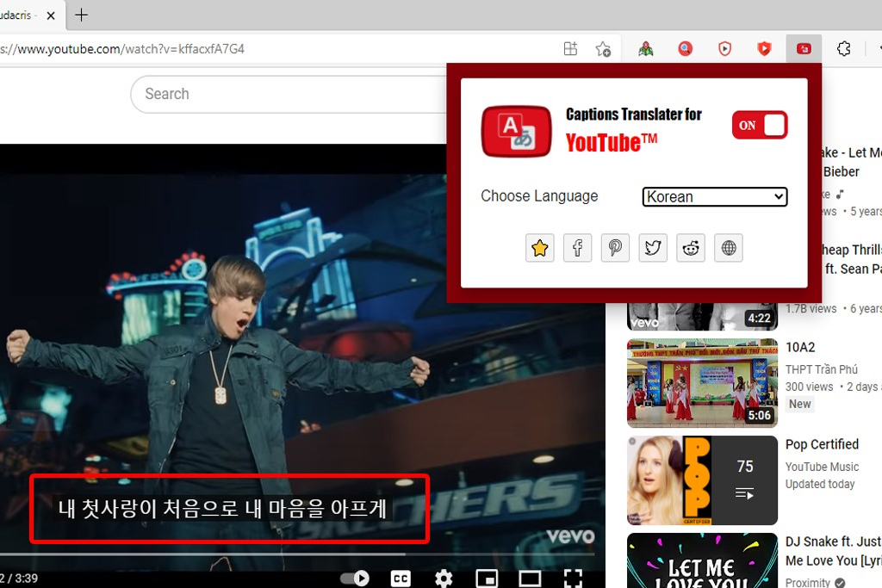The height and width of the screenshot is (588, 882).
Task: Open the Choose Language dropdown showing Korean
Action: (715, 197)
